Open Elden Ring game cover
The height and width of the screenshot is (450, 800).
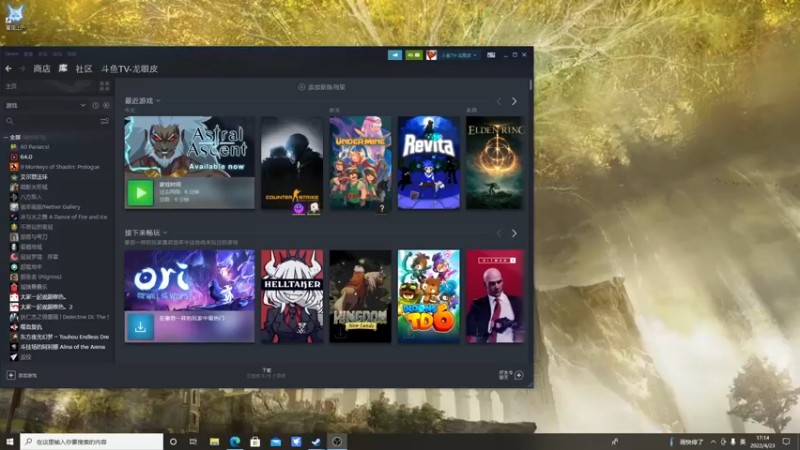pos(495,163)
